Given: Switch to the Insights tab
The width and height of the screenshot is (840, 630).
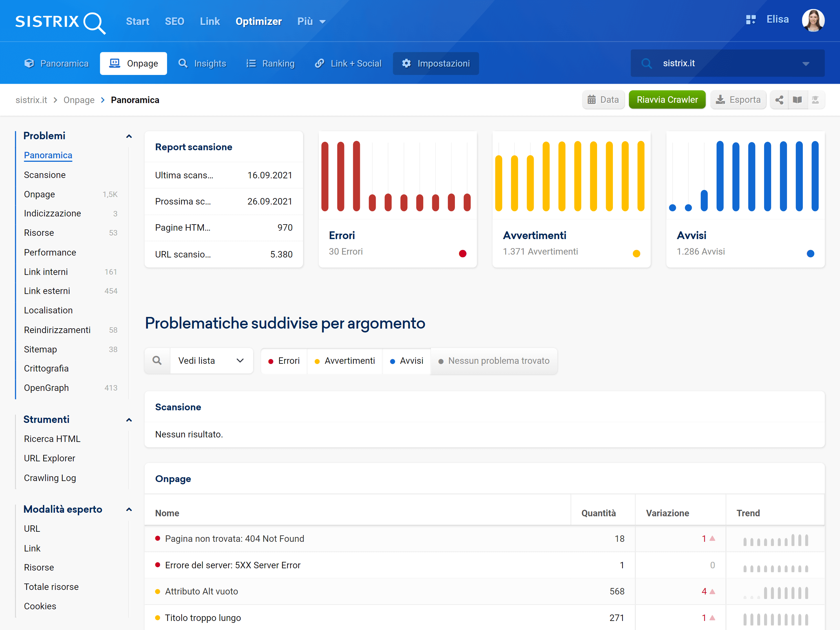Looking at the screenshot, I should pos(202,63).
